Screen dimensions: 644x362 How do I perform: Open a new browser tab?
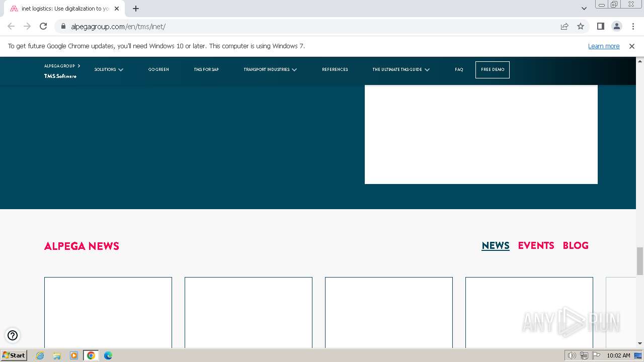click(136, 9)
